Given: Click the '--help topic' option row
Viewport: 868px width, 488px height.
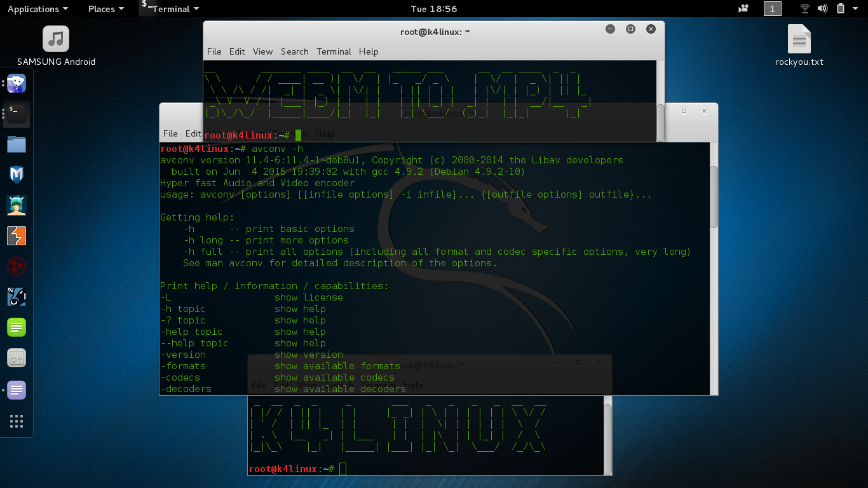Looking at the screenshot, I should coord(243,343).
